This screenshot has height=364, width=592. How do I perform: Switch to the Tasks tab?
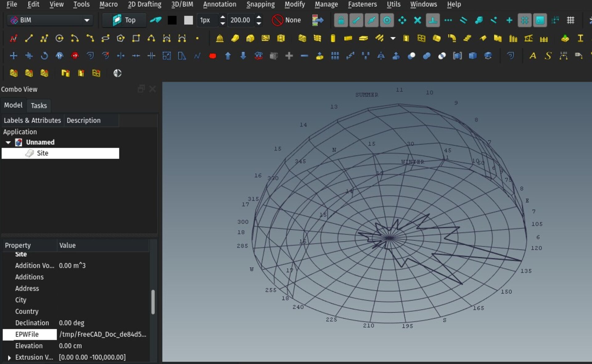pyautogui.click(x=39, y=106)
